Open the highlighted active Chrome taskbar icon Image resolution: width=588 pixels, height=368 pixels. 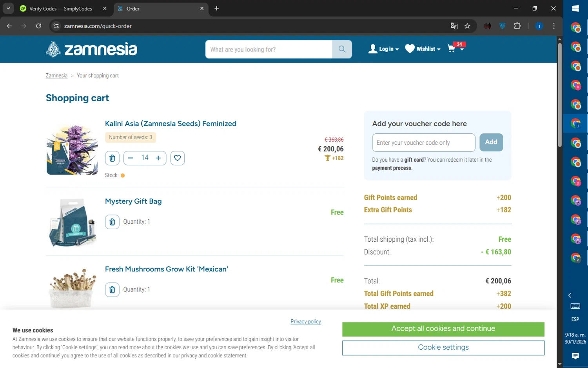pyautogui.click(x=575, y=124)
